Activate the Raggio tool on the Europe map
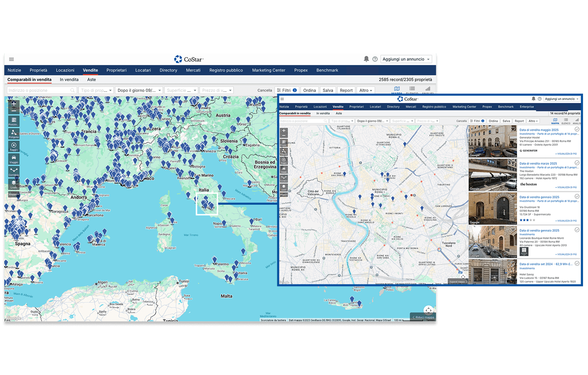The image size is (588, 375). point(13,146)
